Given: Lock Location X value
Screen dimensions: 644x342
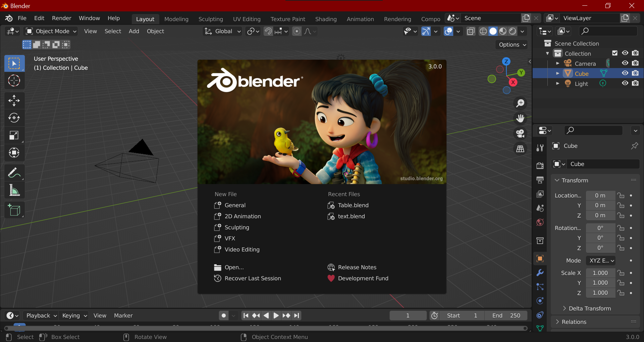Looking at the screenshot, I should (x=621, y=195).
